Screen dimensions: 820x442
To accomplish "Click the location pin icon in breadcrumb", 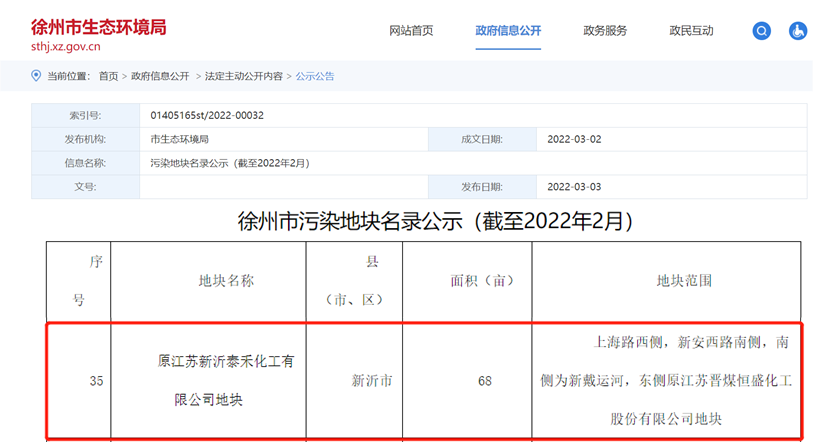I will click(x=36, y=76).
